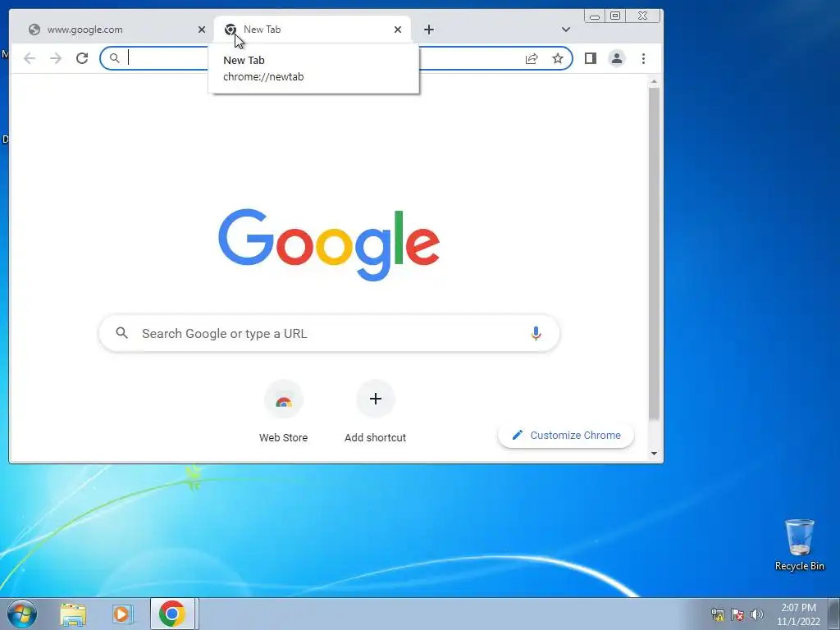The height and width of the screenshot is (630, 840).
Task: Click the Show desktop strip
Action: (x=834, y=614)
